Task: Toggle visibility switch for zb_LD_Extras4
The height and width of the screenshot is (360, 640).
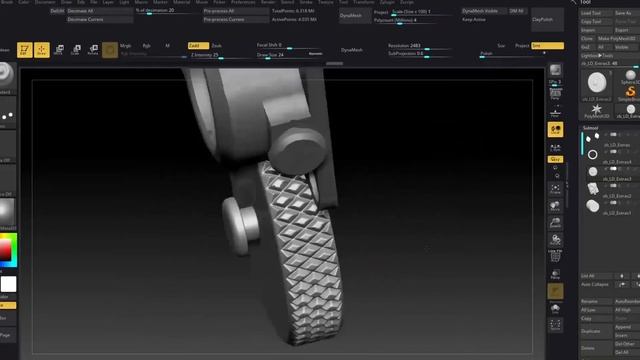Action: (613, 151)
